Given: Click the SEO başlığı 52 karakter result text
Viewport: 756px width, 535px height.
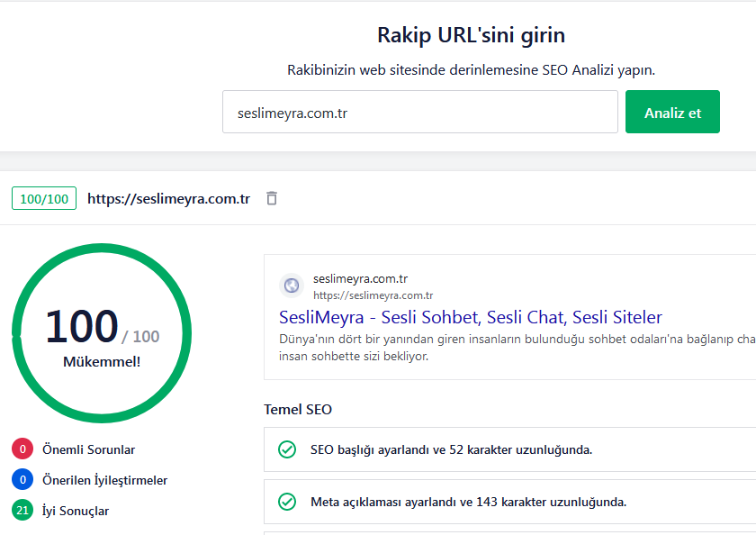Looking at the screenshot, I should pyautogui.click(x=451, y=449).
